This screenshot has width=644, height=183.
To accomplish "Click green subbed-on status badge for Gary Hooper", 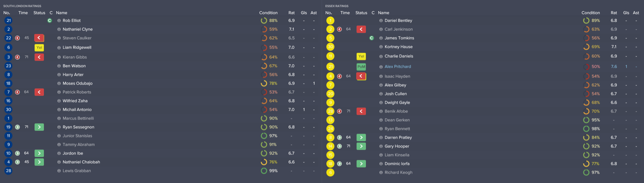I will click(361, 146).
